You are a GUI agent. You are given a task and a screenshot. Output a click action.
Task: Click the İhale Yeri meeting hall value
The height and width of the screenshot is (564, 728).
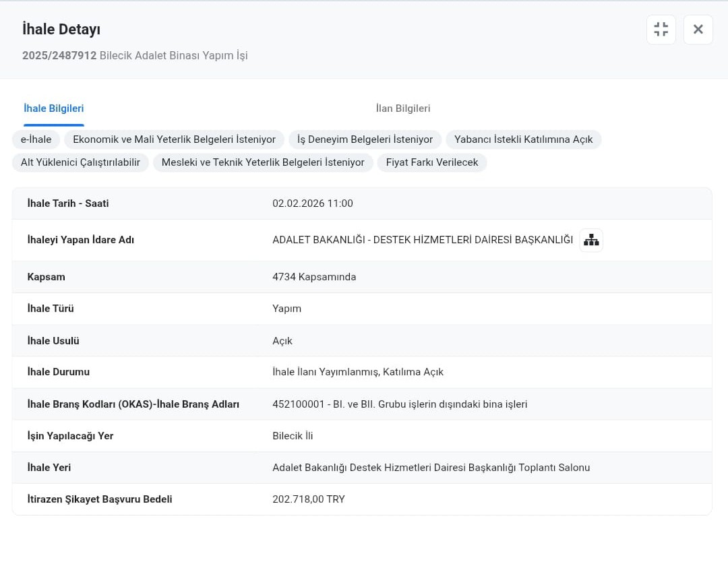coord(431,468)
